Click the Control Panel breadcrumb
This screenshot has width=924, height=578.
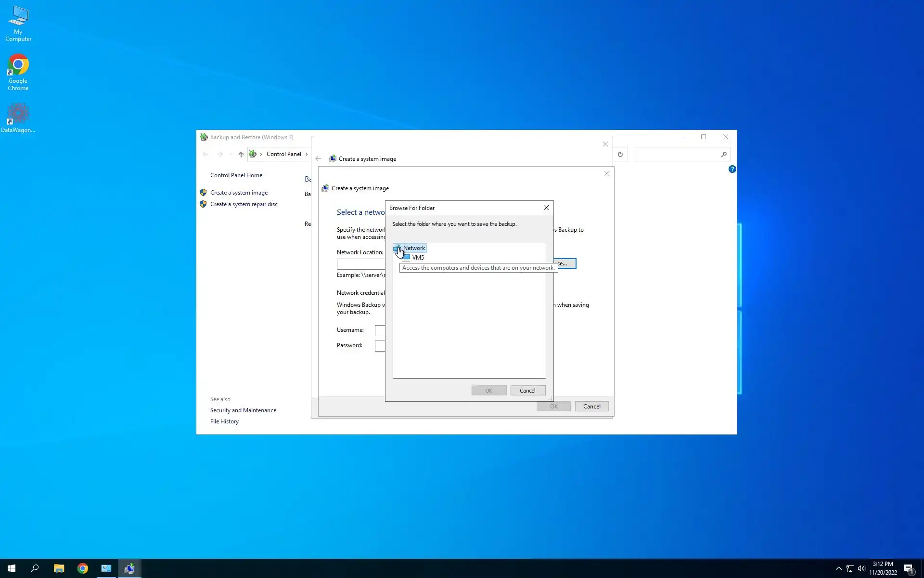click(x=283, y=154)
